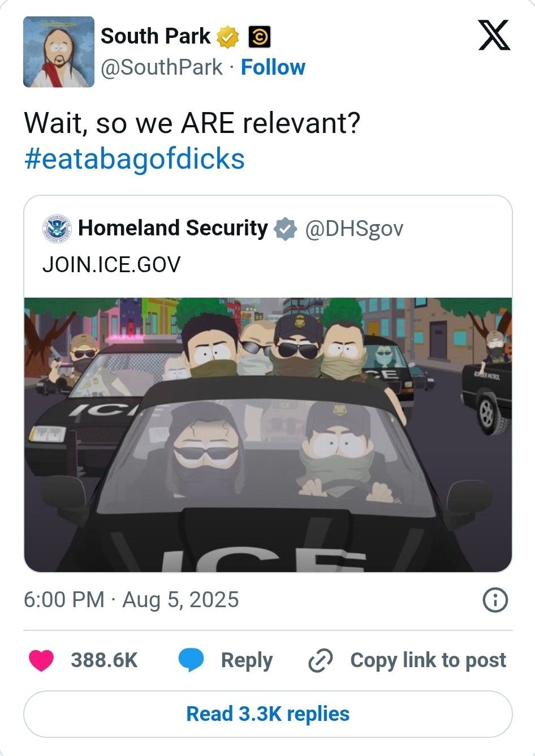The width and height of the screenshot is (535, 756).
Task: Click the Comedy Central affiliation badge
Action: [259, 37]
